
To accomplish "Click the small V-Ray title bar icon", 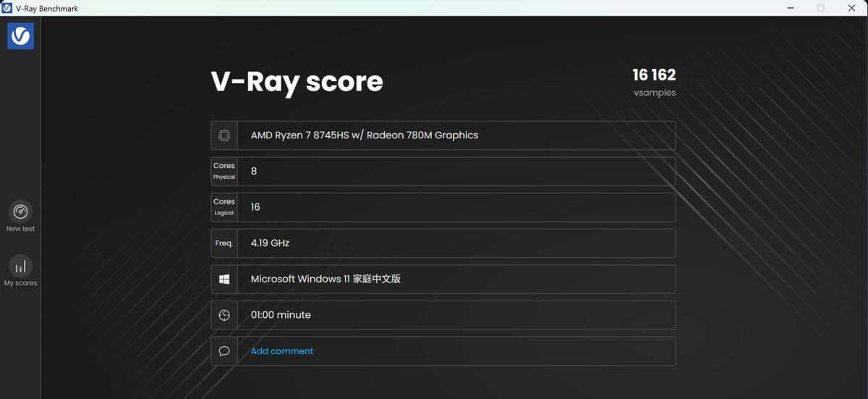I will pyautogui.click(x=7, y=8).
